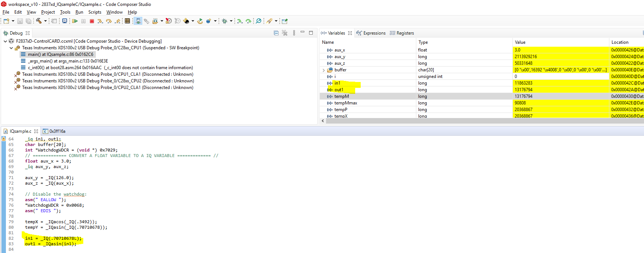Click the open perspective icon at toolbar end
This screenshot has height=253, width=644.
[x=284, y=21]
